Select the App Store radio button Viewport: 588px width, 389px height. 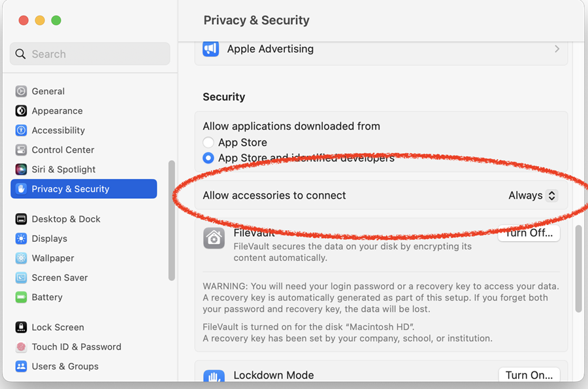(x=208, y=143)
